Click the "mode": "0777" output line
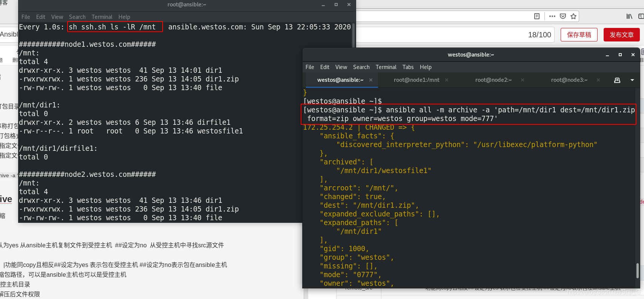The width and height of the screenshot is (644, 299). click(350, 274)
